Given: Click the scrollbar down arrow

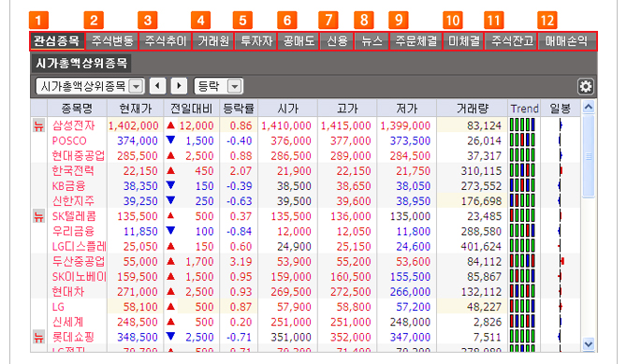Looking at the screenshot, I should point(589,344).
